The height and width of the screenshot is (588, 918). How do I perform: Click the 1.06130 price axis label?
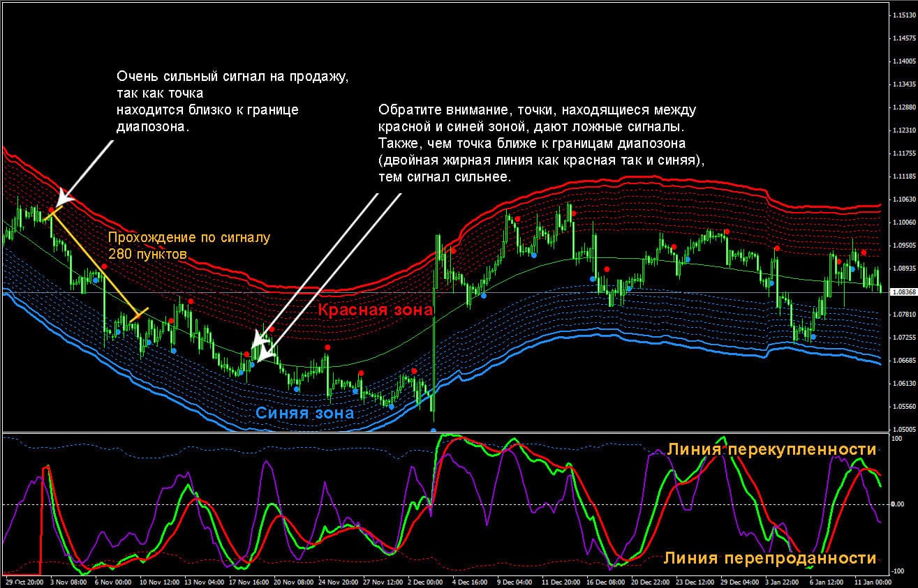point(903,384)
